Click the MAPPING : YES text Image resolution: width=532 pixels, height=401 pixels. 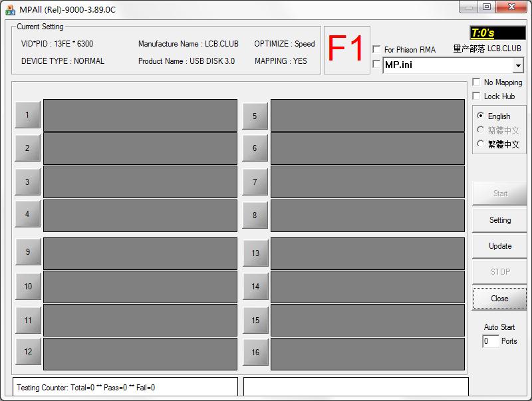(281, 61)
